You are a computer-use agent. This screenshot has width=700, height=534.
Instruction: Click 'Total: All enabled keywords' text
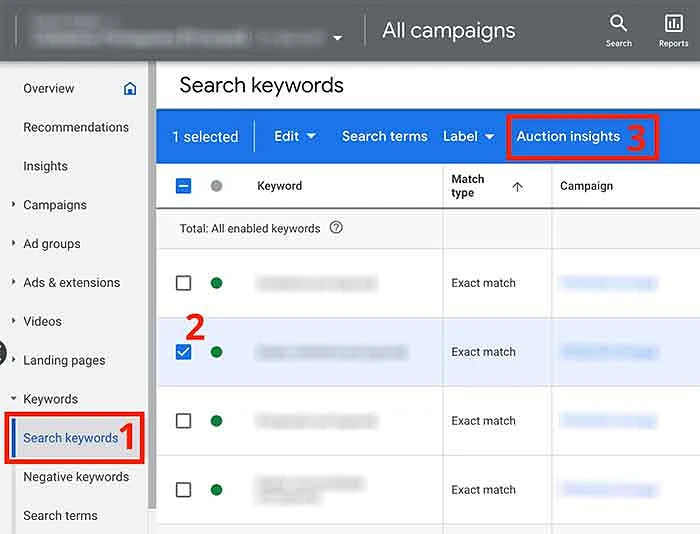pyautogui.click(x=250, y=229)
